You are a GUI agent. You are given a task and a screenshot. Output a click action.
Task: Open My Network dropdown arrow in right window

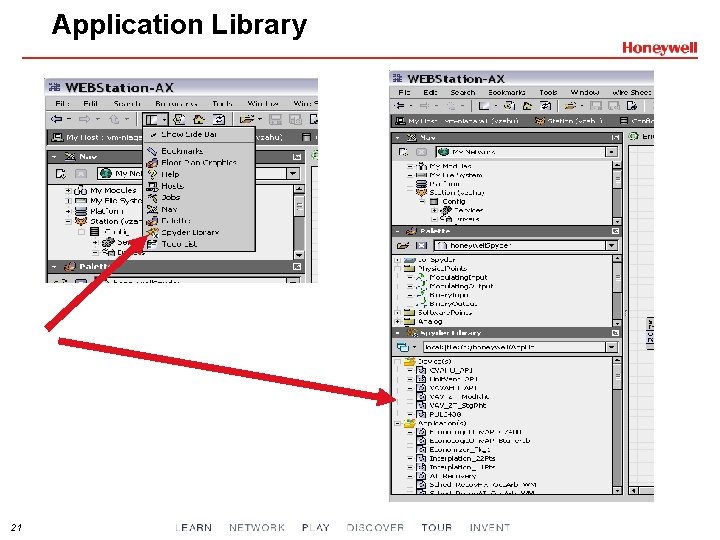611,152
